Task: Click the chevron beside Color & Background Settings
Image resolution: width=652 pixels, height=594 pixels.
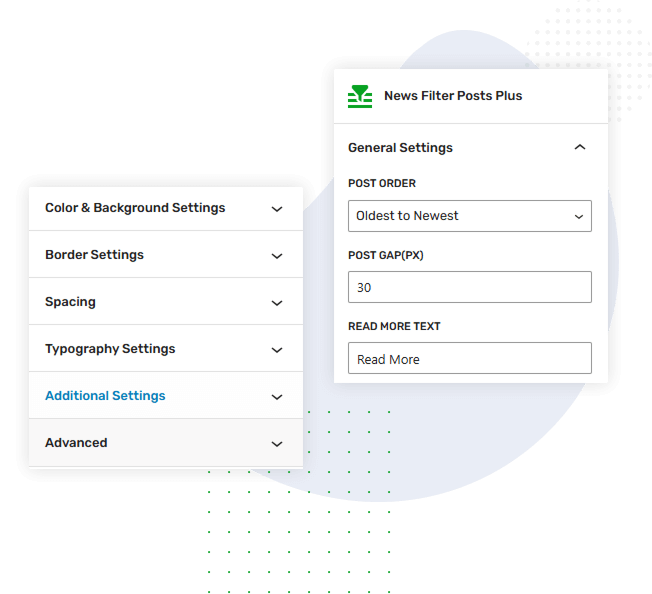Action: point(277,209)
